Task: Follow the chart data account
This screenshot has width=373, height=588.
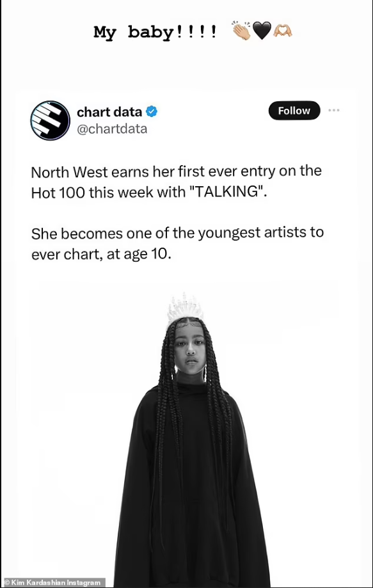Action: point(294,111)
